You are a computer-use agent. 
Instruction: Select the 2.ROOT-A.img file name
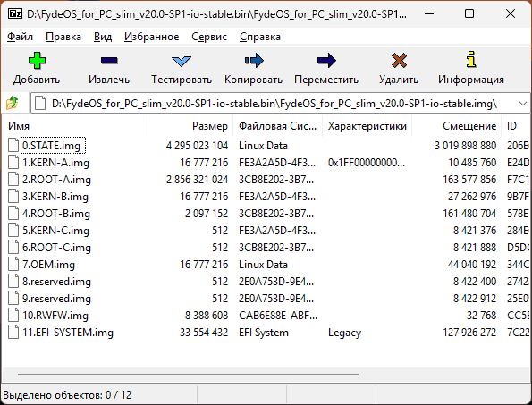tap(56, 179)
